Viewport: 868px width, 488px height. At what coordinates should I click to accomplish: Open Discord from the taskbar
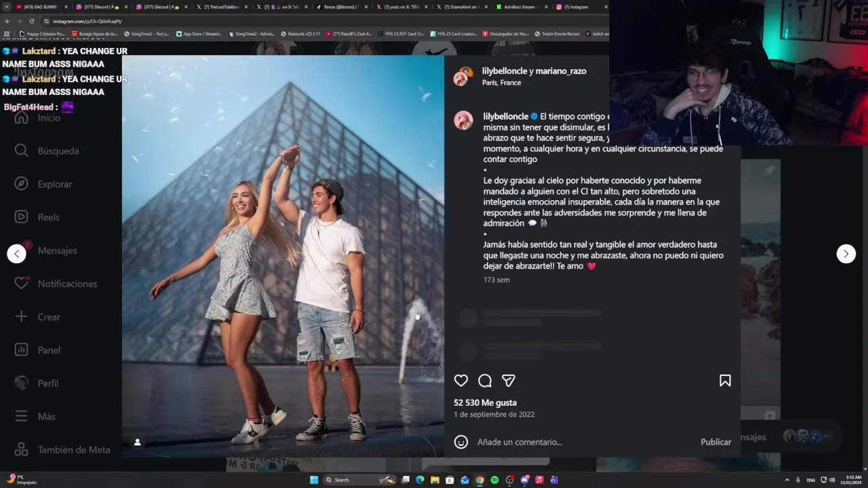[524, 480]
